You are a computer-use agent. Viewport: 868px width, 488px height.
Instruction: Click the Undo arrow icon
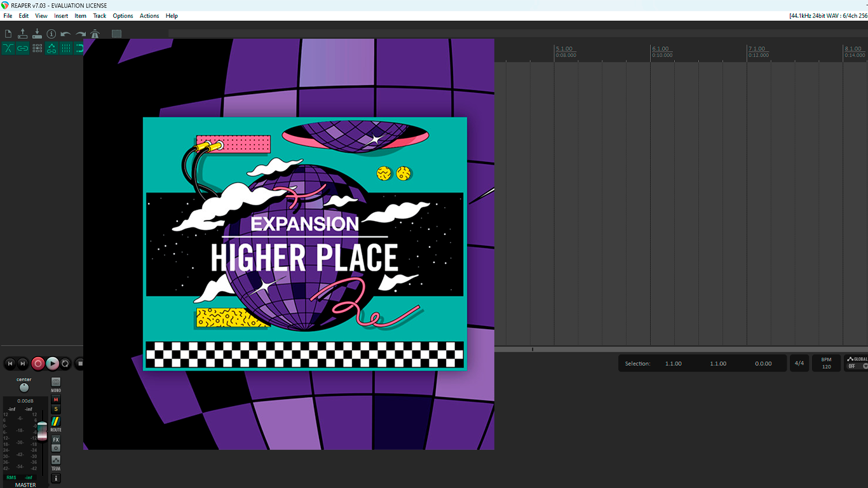click(66, 34)
